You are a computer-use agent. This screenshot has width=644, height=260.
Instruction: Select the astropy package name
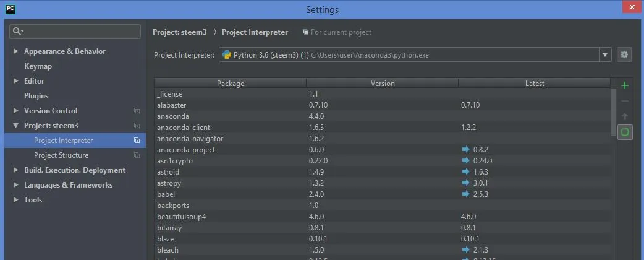tap(169, 183)
